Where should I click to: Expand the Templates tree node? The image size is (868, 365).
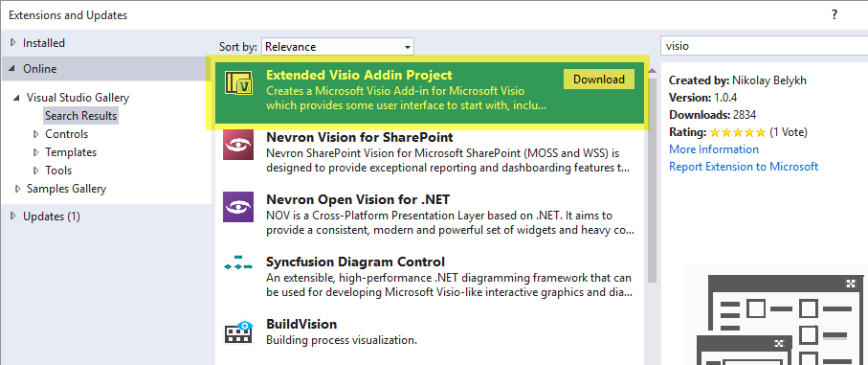click(x=36, y=152)
